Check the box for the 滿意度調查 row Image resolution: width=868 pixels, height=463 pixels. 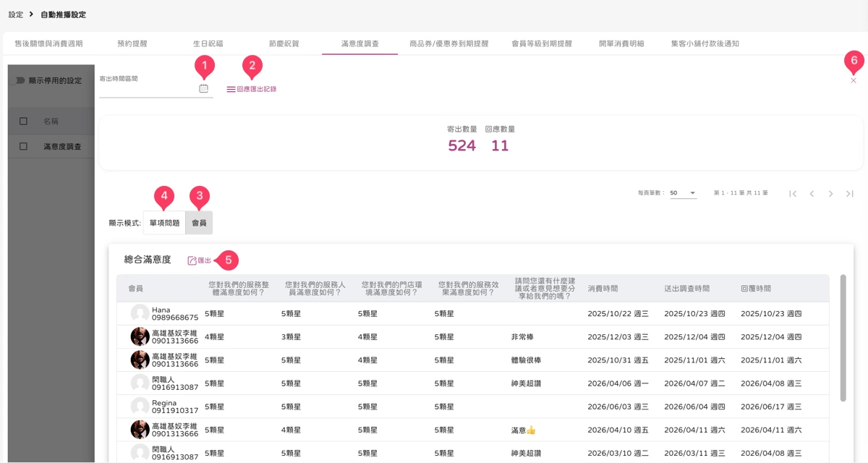23,146
